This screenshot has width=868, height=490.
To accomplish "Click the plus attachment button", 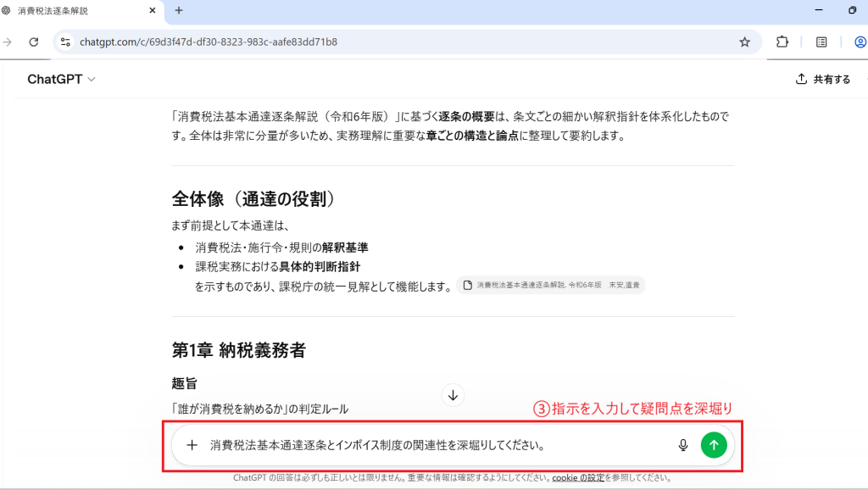I will (192, 445).
